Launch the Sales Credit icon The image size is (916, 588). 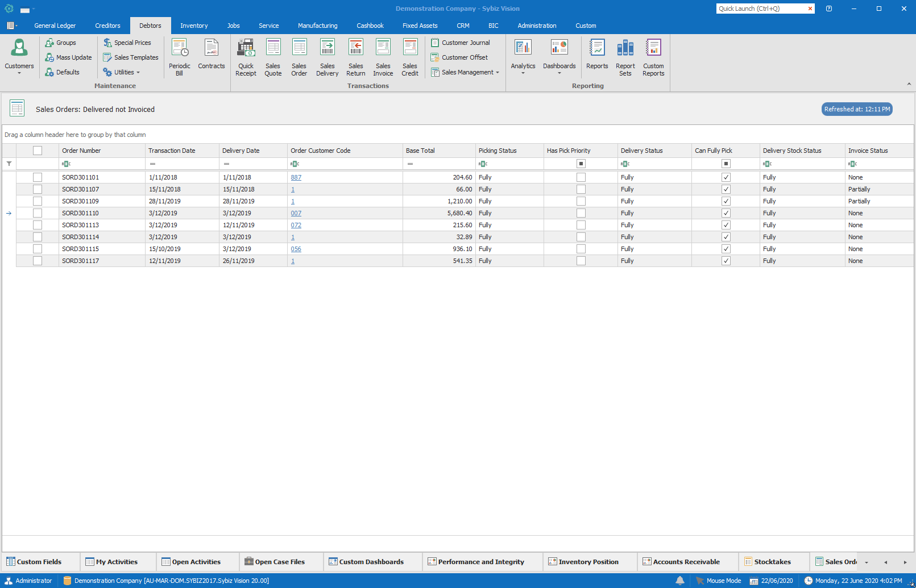pos(409,57)
